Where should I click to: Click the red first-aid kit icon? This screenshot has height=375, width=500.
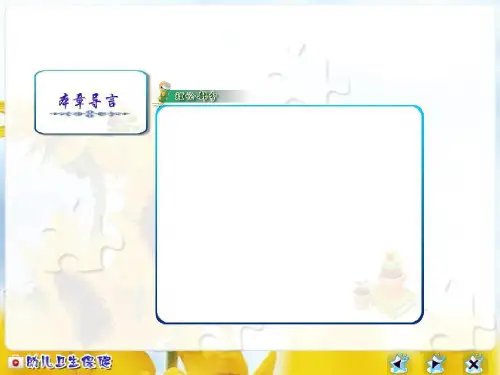pos(16,362)
